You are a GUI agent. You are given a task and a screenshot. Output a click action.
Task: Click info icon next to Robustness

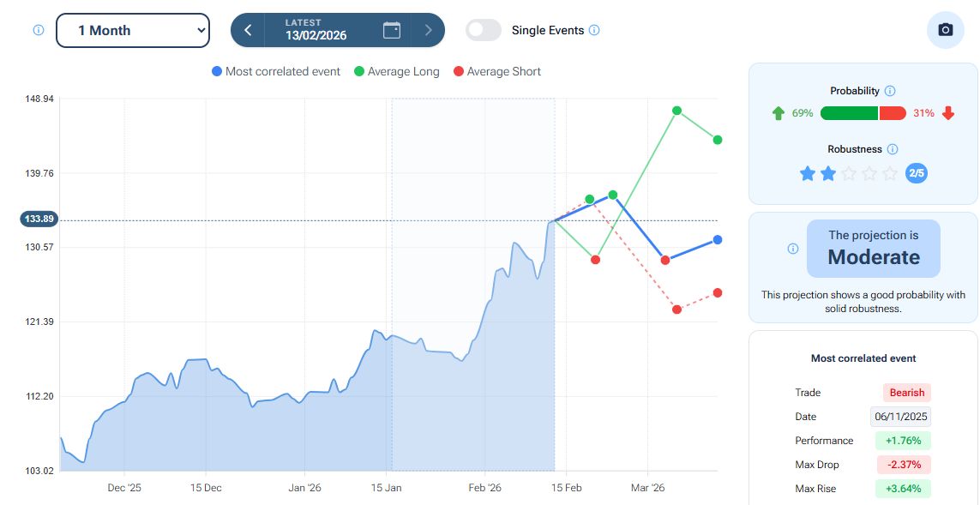[893, 149]
